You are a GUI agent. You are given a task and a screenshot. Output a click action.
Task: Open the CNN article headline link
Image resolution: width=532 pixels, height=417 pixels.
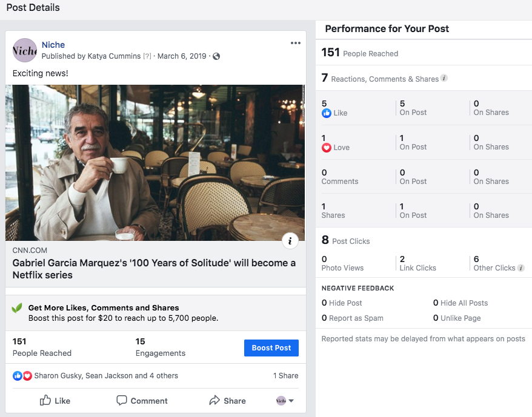point(154,269)
